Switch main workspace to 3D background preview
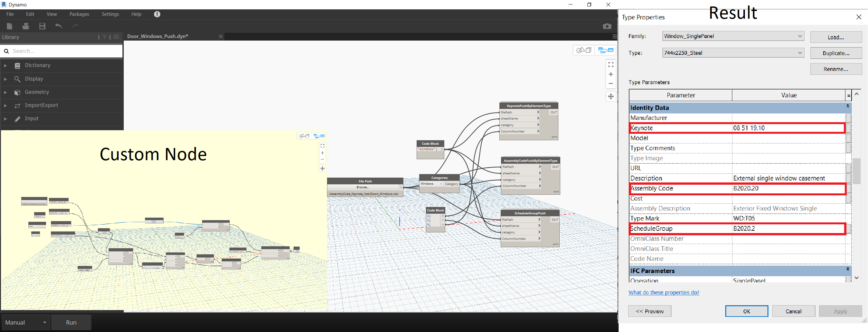 (x=583, y=50)
